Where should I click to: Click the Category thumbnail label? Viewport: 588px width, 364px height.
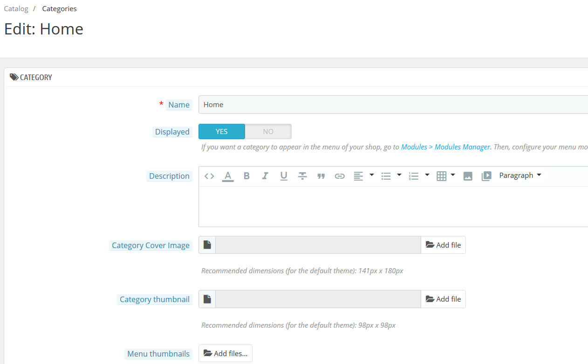[154, 299]
